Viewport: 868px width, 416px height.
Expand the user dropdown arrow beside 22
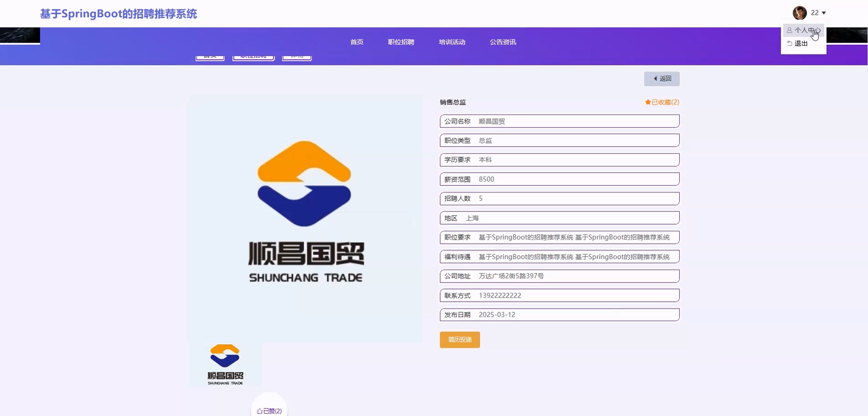pyautogui.click(x=824, y=13)
